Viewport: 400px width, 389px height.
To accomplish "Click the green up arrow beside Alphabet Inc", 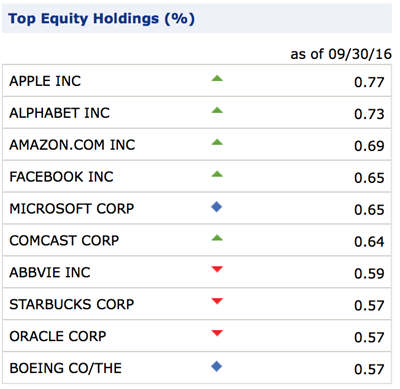I will click(217, 110).
